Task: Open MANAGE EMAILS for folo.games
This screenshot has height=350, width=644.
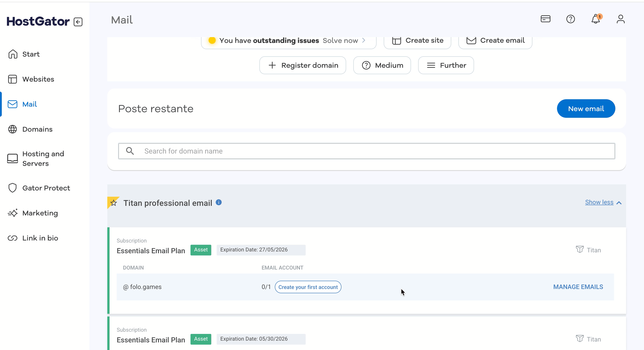Action: (x=578, y=287)
